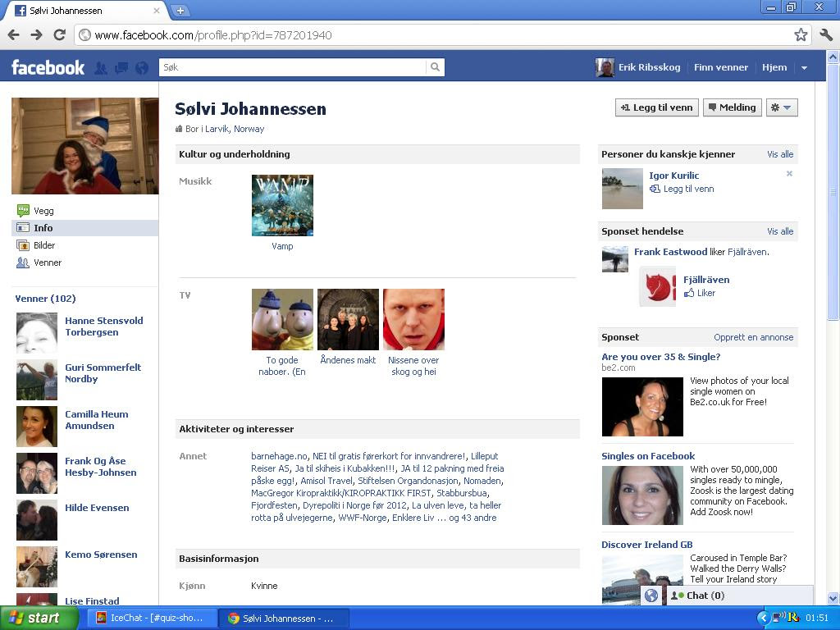The height and width of the screenshot is (630, 840).
Task: Select Bilder tab text
Action: coord(44,245)
